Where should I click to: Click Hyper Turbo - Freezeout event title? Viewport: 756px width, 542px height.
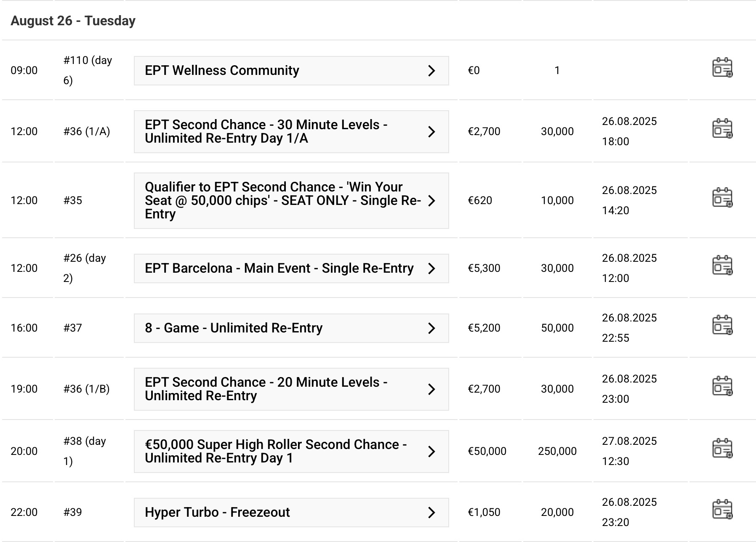217,513
